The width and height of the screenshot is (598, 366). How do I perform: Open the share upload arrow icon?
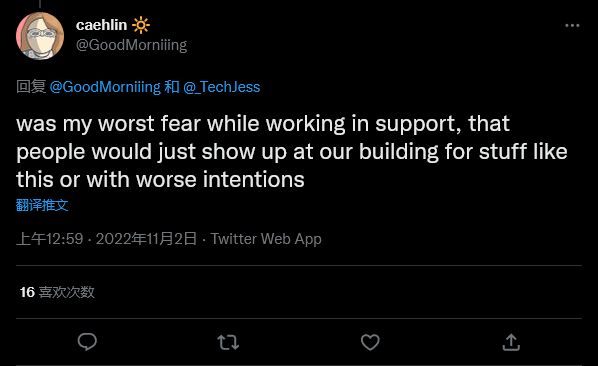pos(511,342)
